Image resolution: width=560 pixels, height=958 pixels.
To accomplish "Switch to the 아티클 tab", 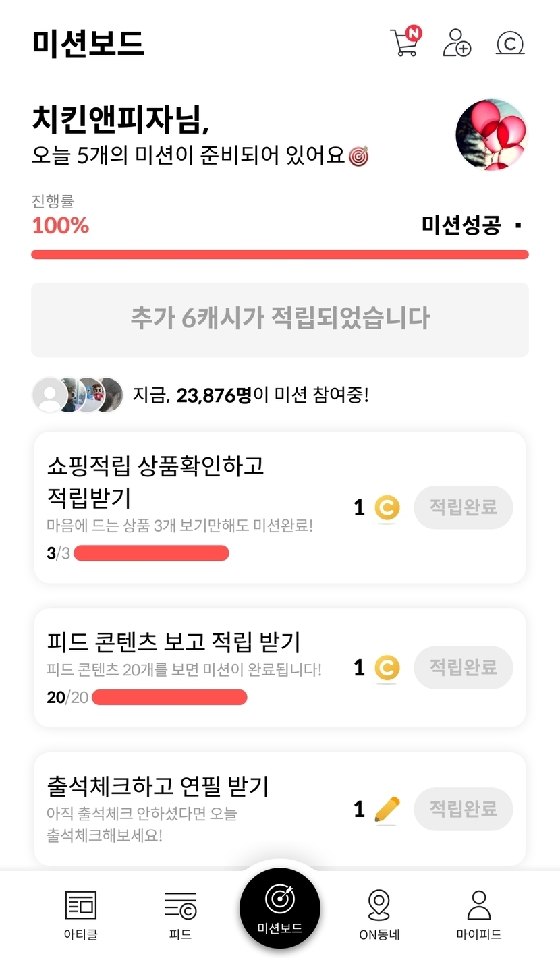I will [x=80, y=914].
